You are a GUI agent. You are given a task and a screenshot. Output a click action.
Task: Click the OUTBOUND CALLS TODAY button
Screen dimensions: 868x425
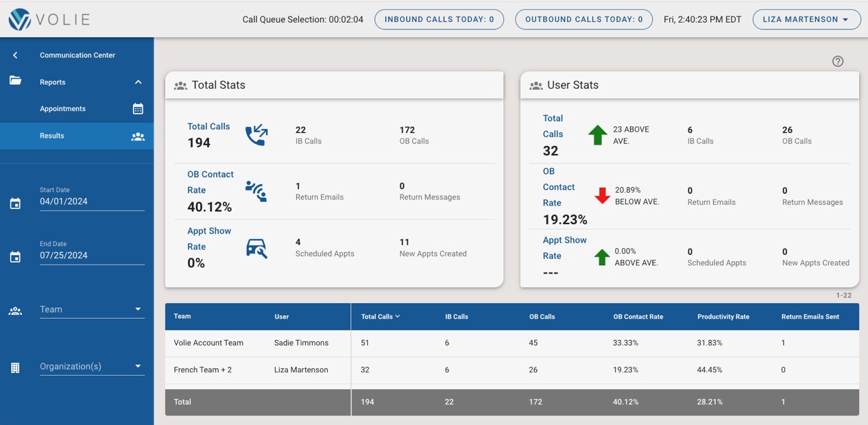pos(583,19)
